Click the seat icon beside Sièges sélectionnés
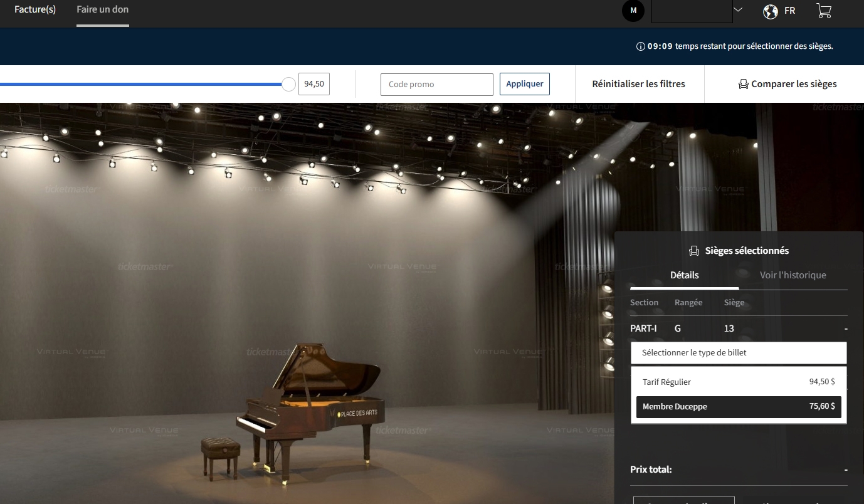The height and width of the screenshot is (504, 864). pos(694,251)
